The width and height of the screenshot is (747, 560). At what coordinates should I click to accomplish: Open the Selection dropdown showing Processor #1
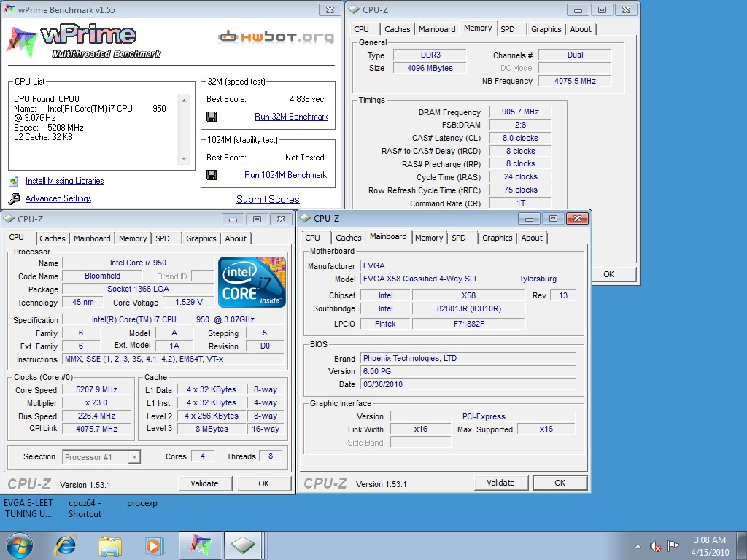tap(101, 457)
